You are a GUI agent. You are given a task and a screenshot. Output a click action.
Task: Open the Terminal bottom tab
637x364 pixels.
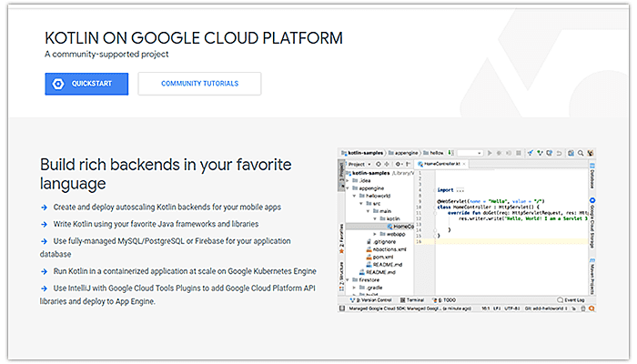tap(412, 300)
